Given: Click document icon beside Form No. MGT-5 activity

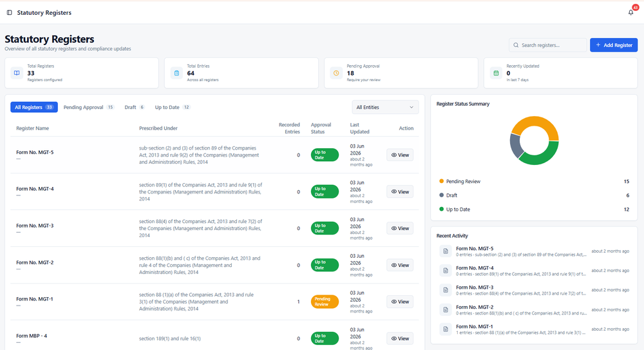Looking at the screenshot, I should tap(446, 251).
